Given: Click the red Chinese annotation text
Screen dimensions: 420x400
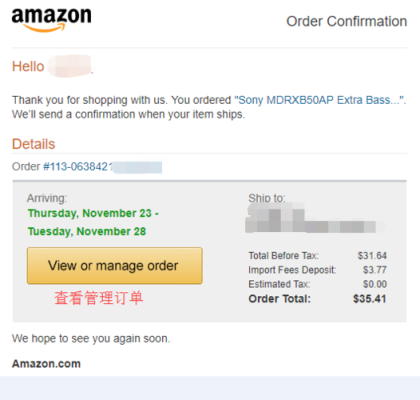Looking at the screenshot, I should (x=99, y=298).
